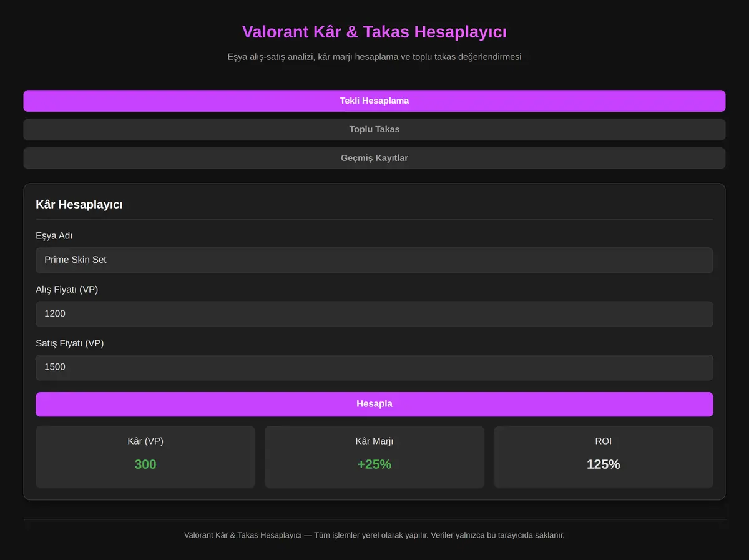Click the ROI card label
The image size is (749, 560).
pos(604,441)
